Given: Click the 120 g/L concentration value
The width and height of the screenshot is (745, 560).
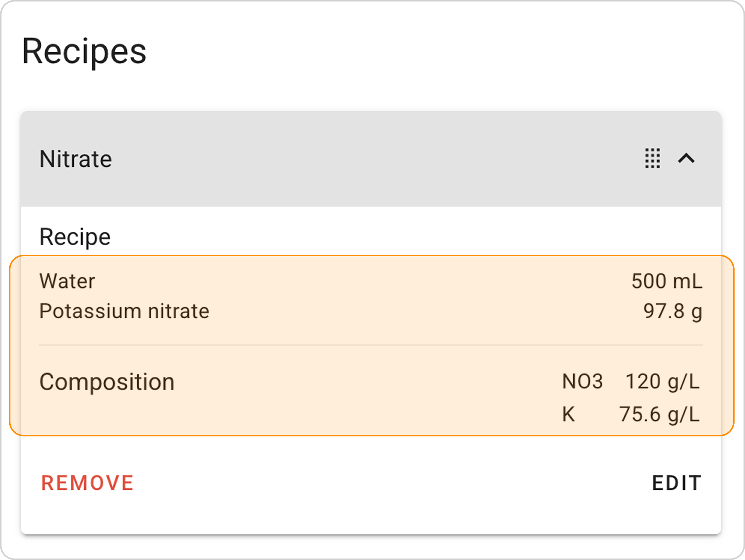Looking at the screenshot, I should click(662, 382).
